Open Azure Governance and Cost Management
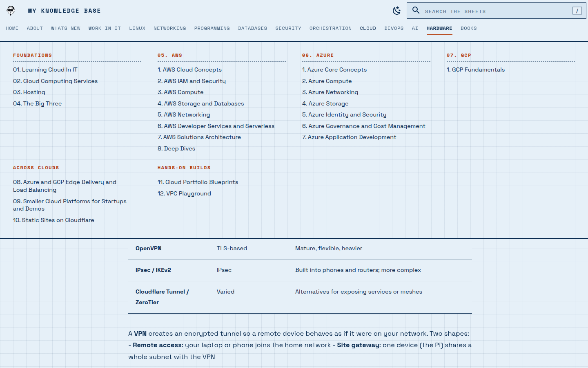588x368 pixels. tap(364, 126)
